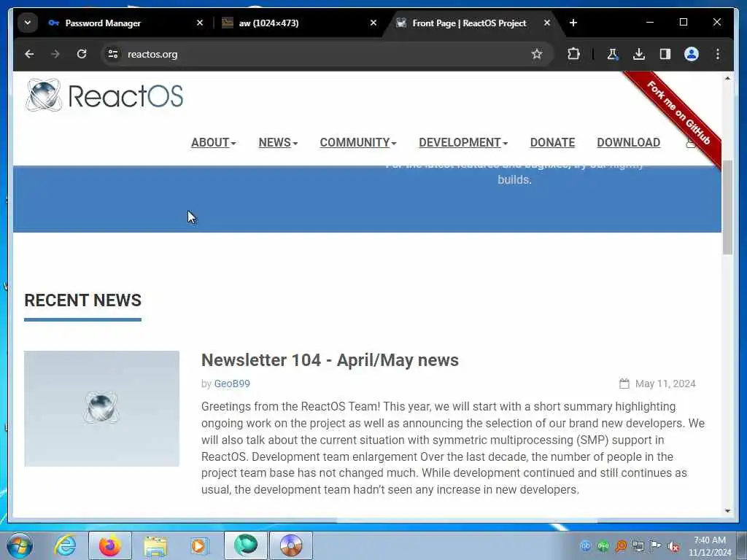The width and height of the screenshot is (747, 560).
Task: Click the scrollbar down arrow
Action: coord(727,511)
